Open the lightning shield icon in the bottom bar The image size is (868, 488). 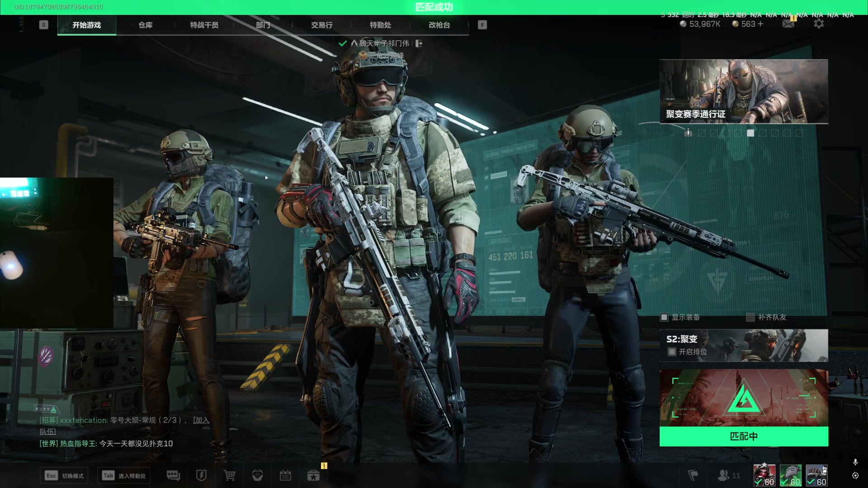[x=201, y=475]
